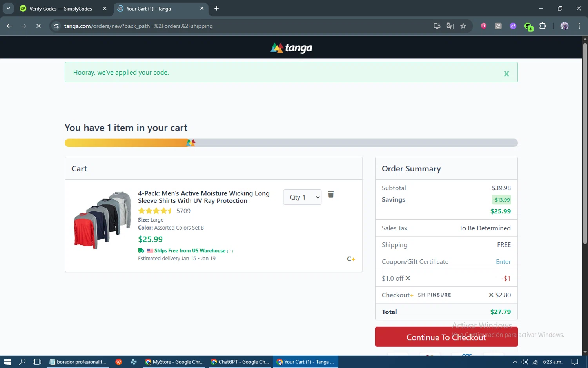588x368 pixels.
Task: Click the C+ icon in cart item
Action: (351, 259)
